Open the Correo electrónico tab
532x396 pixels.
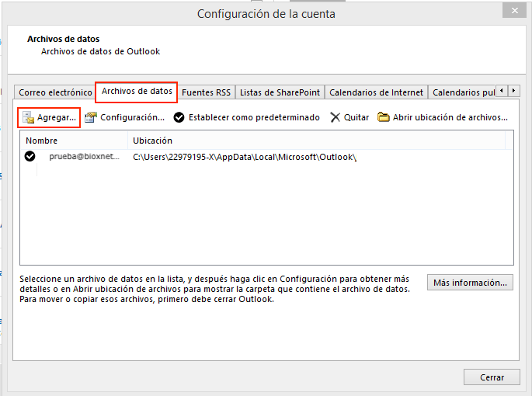coord(55,92)
